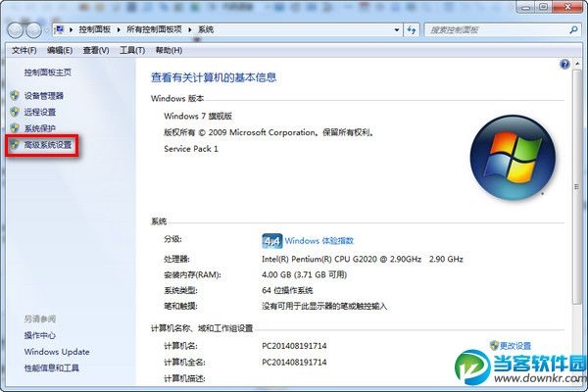Open 高级系统设置 from the left sidebar
The width and height of the screenshot is (588, 392).
click(48, 145)
